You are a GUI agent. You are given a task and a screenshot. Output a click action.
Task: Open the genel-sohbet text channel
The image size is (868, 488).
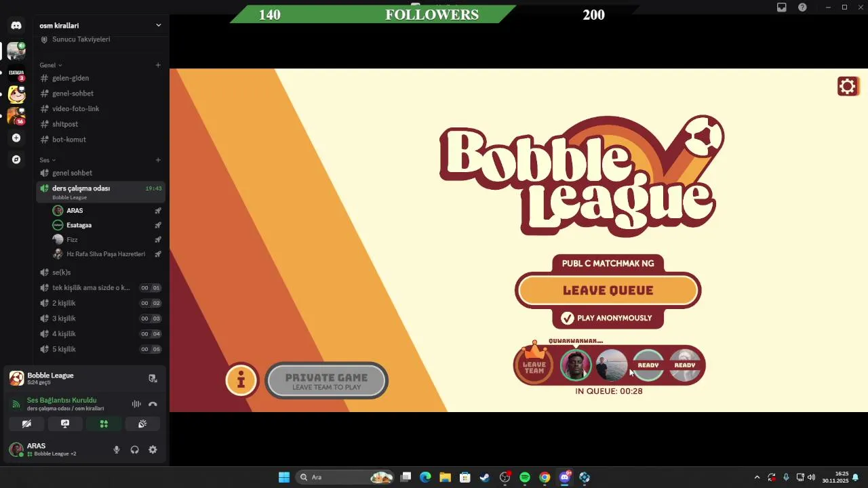tap(100, 94)
